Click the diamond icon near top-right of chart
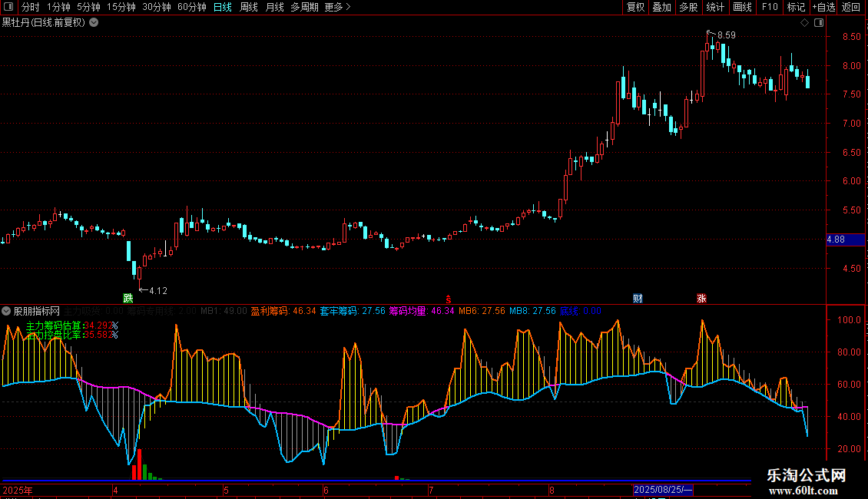Viewport: 868px width, 499px height. (x=804, y=23)
